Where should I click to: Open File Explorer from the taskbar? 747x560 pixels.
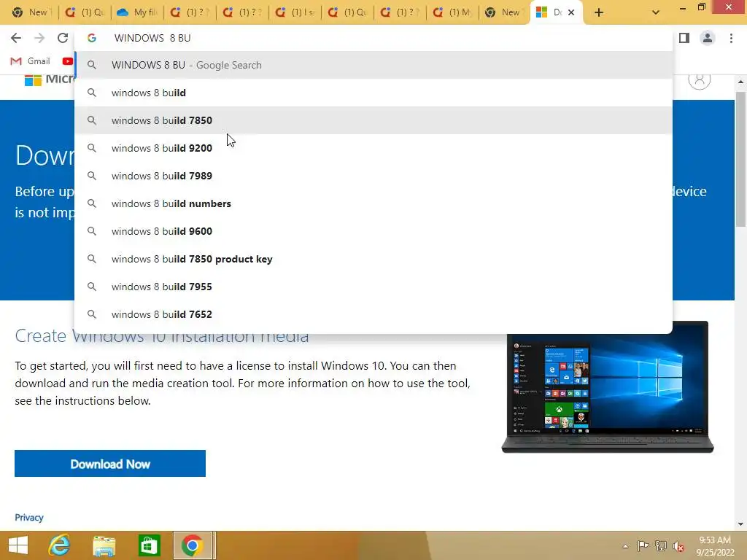point(104,545)
